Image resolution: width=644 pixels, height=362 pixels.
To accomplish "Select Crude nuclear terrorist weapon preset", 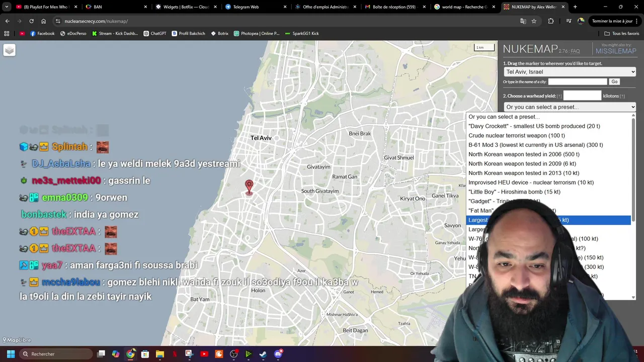I will point(548,135).
